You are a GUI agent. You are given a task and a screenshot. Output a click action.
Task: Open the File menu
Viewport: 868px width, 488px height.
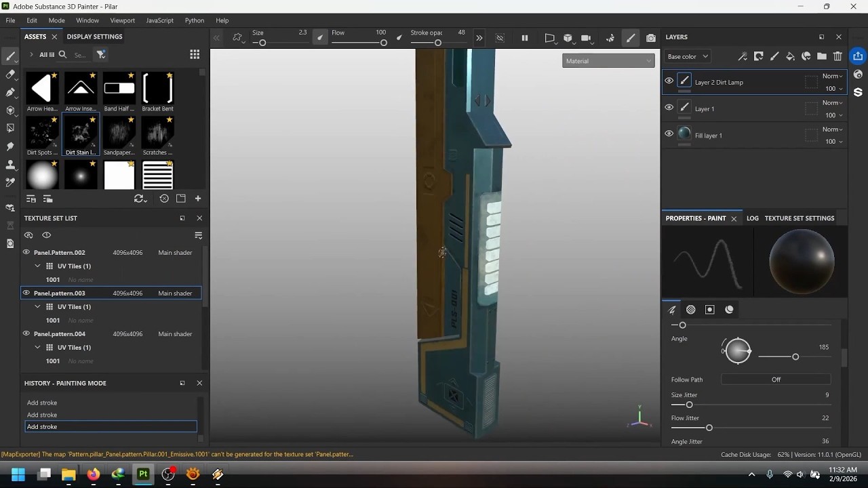click(x=10, y=20)
